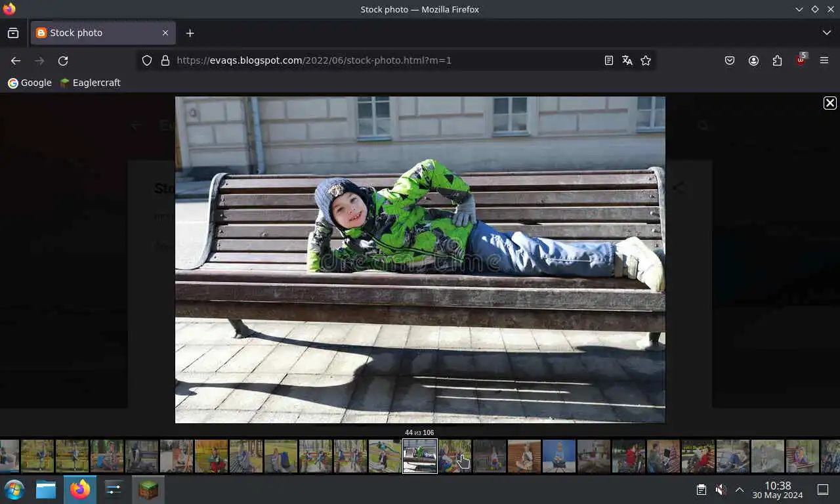
Task: Open the sliders settings app on taskbar
Action: coord(114,490)
